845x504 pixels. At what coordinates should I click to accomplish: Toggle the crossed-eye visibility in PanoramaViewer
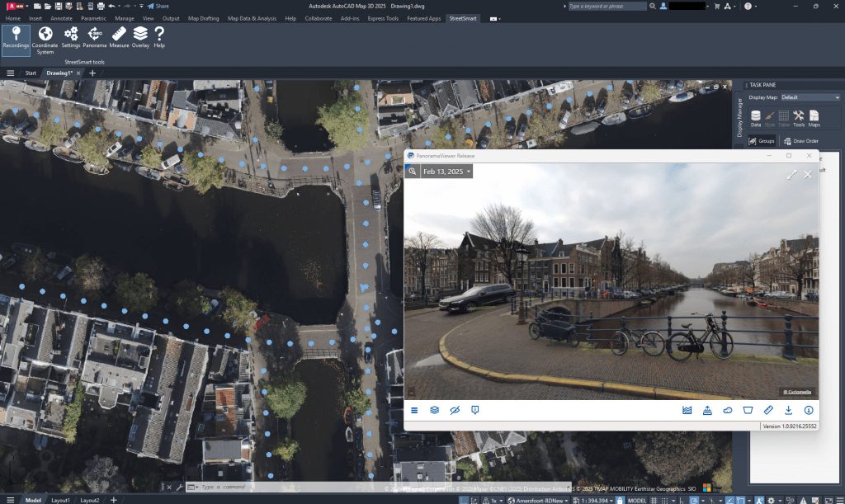455,410
